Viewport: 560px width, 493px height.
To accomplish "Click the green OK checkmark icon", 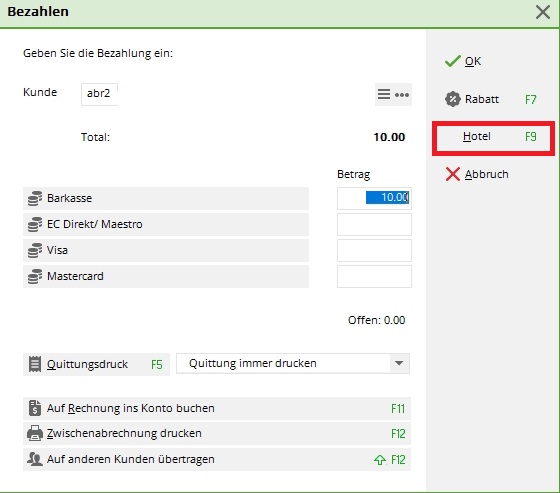I will click(x=452, y=61).
